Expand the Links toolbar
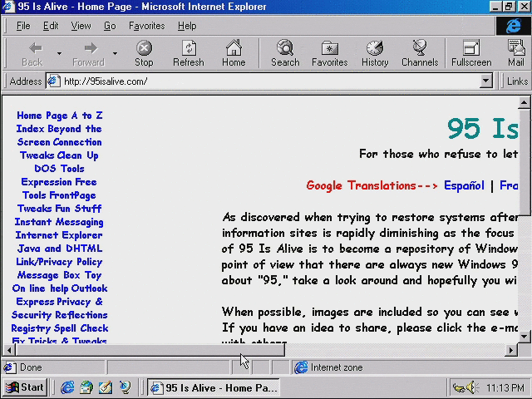This screenshot has height=399, width=532. tap(517, 81)
